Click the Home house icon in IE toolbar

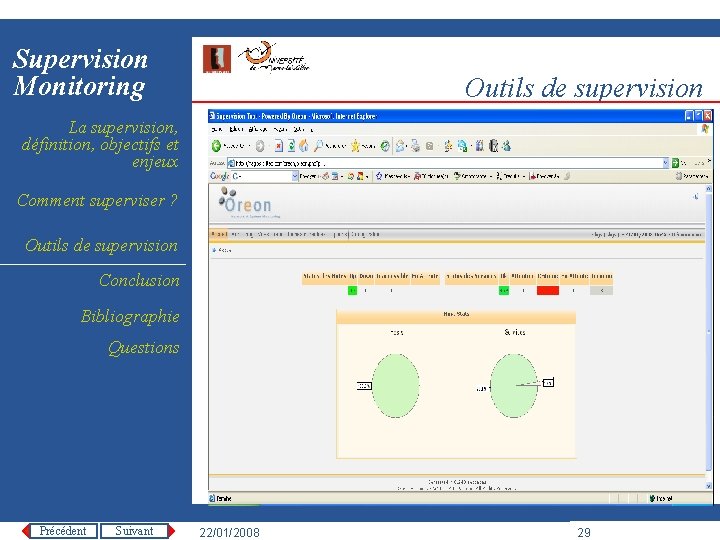tap(304, 146)
